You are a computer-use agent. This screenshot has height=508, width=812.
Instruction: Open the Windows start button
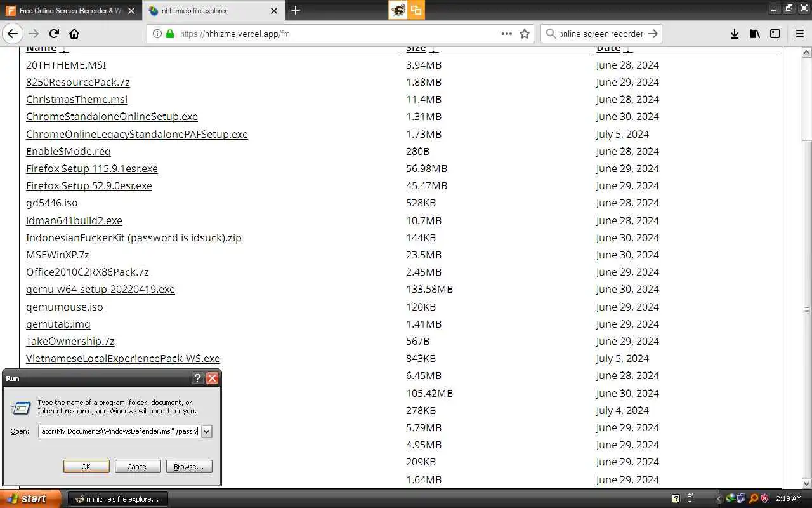pos(31,498)
